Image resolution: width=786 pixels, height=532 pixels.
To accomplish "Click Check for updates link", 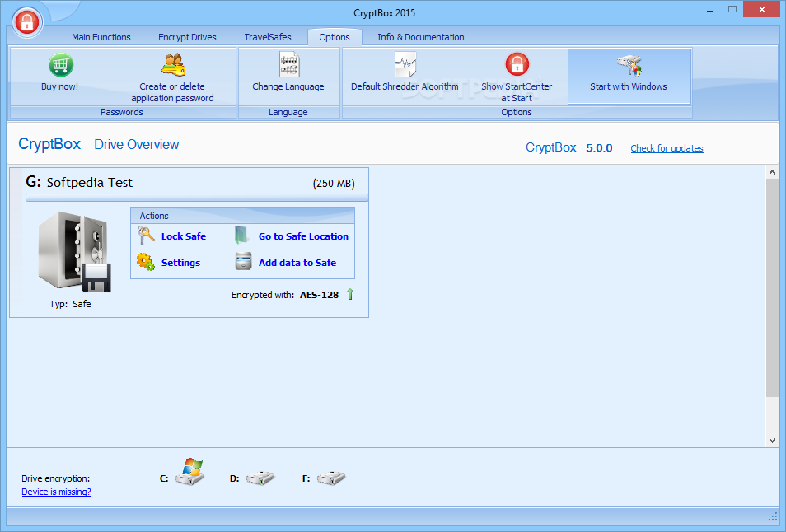I will tap(667, 148).
